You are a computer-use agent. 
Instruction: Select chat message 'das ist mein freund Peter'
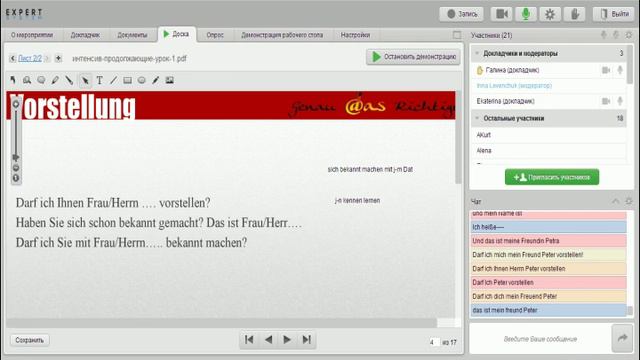[x=548, y=310]
